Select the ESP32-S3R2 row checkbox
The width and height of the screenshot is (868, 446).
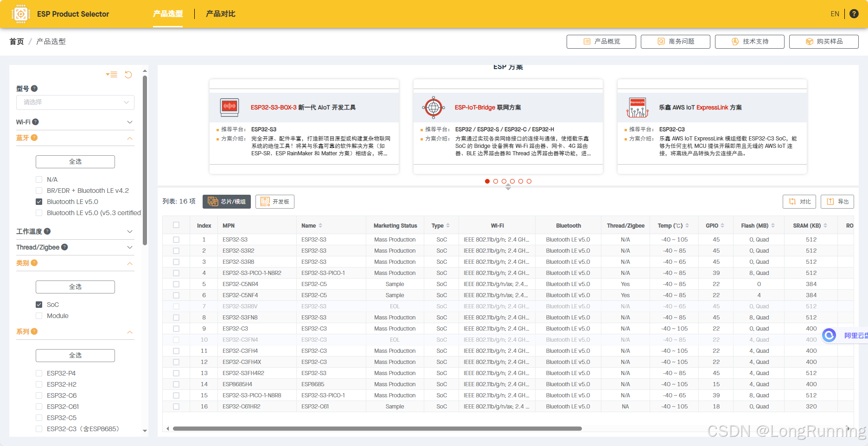pyautogui.click(x=176, y=251)
